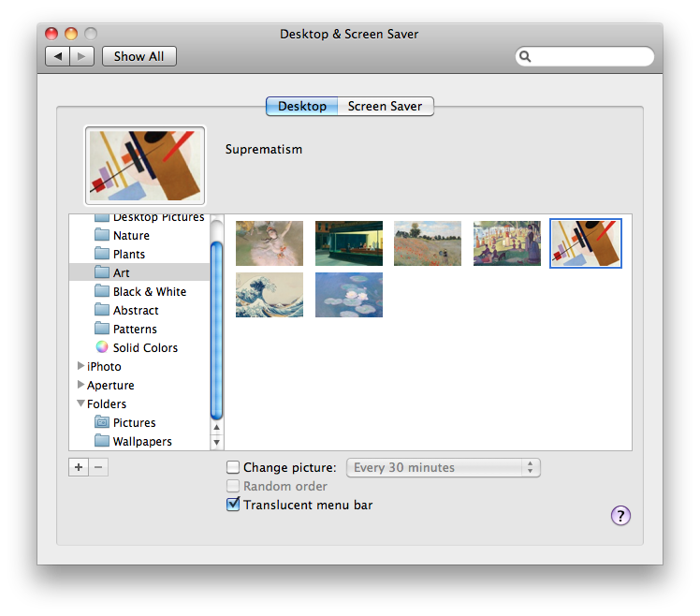Enable the Change picture checkbox
700x616 pixels.
click(x=233, y=467)
